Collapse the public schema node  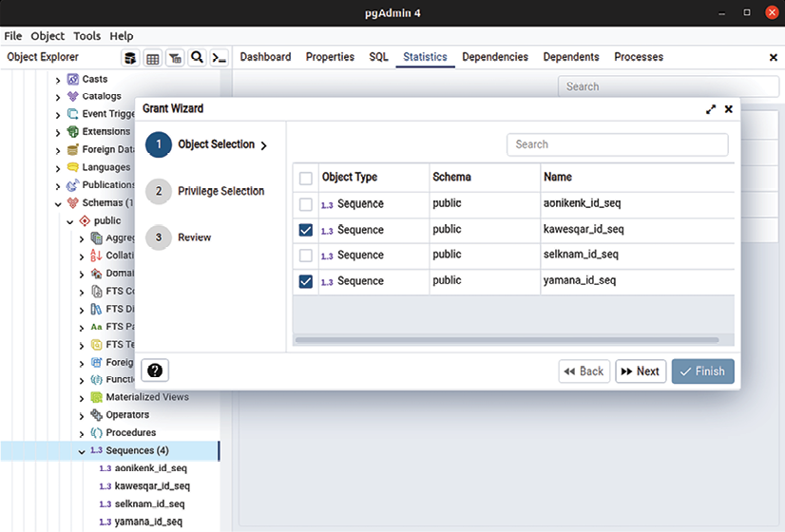[70, 221]
